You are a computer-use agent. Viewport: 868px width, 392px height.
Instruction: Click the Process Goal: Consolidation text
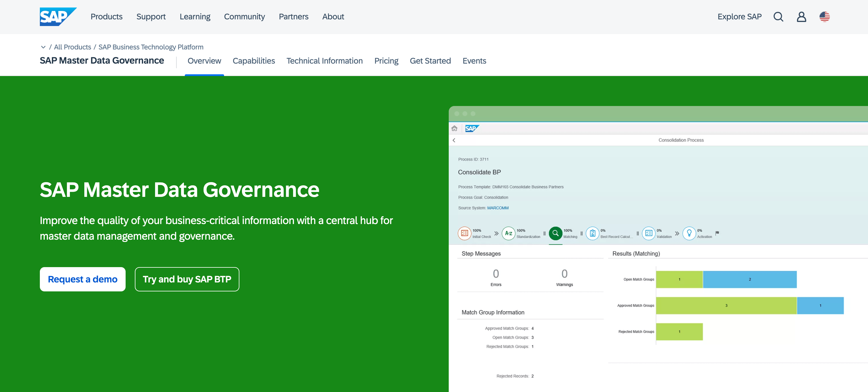(x=483, y=197)
